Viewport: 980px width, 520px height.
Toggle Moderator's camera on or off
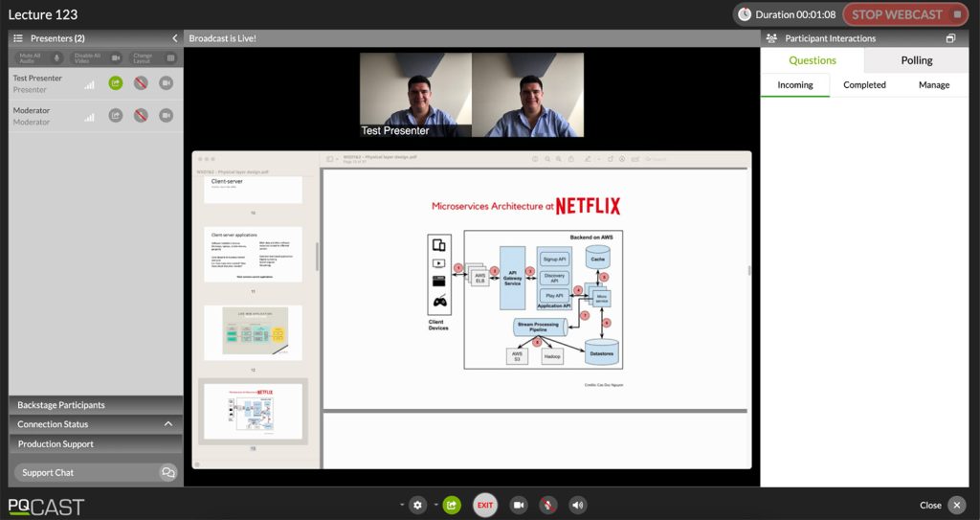point(166,116)
